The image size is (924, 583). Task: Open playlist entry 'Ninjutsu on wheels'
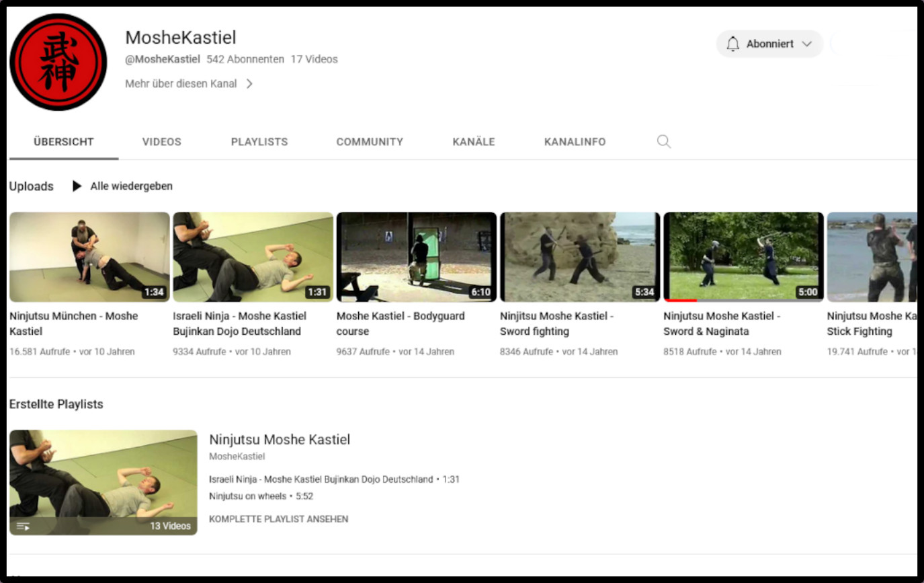261,496
